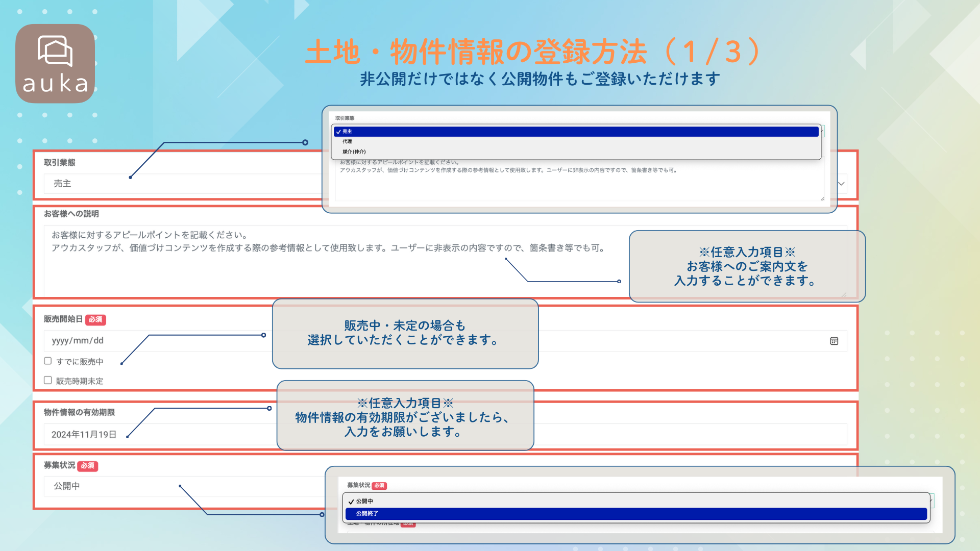Click the checkmark next to 公開中
Screen dimensions: 980x551
(x=351, y=502)
